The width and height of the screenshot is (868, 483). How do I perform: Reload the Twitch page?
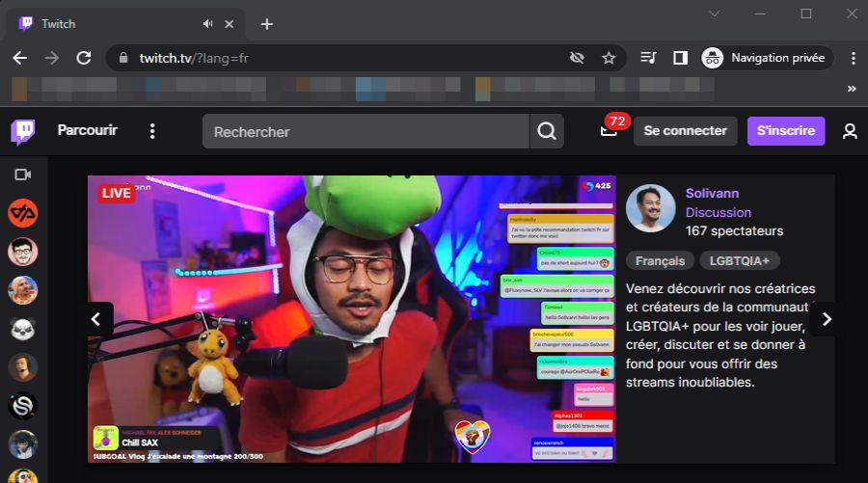84,58
